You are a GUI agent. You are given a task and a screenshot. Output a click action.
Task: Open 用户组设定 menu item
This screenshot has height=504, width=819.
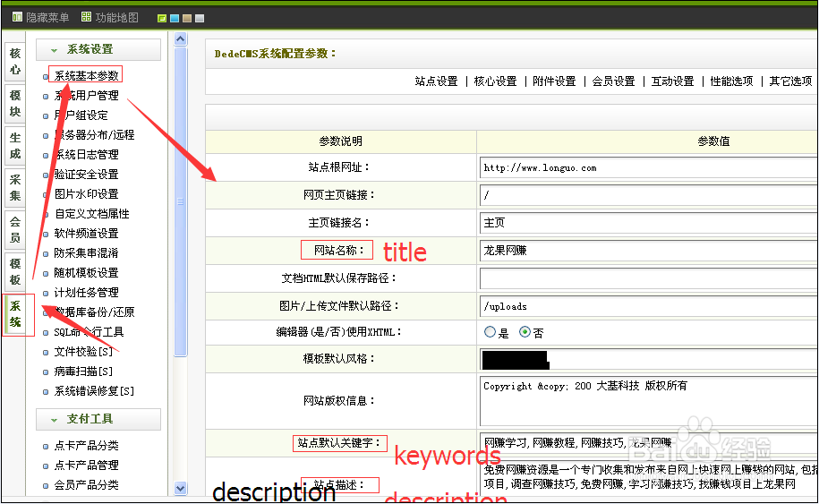click(81, 115)
